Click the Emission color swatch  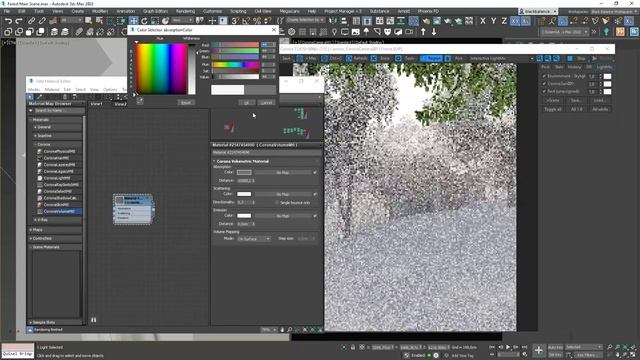[244, 216]
